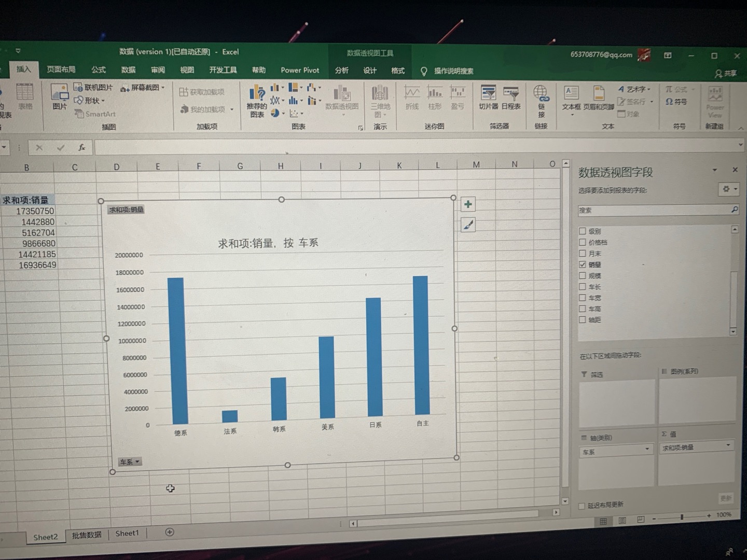The image size is (747, 560).
Task: Expand the formula bar
Action: (740, 145)
